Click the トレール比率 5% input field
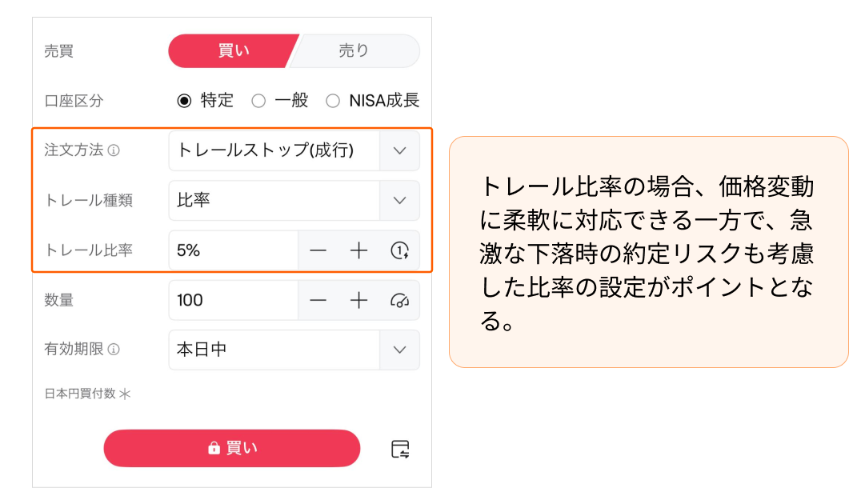865x504 pixels. coord(233,250)
